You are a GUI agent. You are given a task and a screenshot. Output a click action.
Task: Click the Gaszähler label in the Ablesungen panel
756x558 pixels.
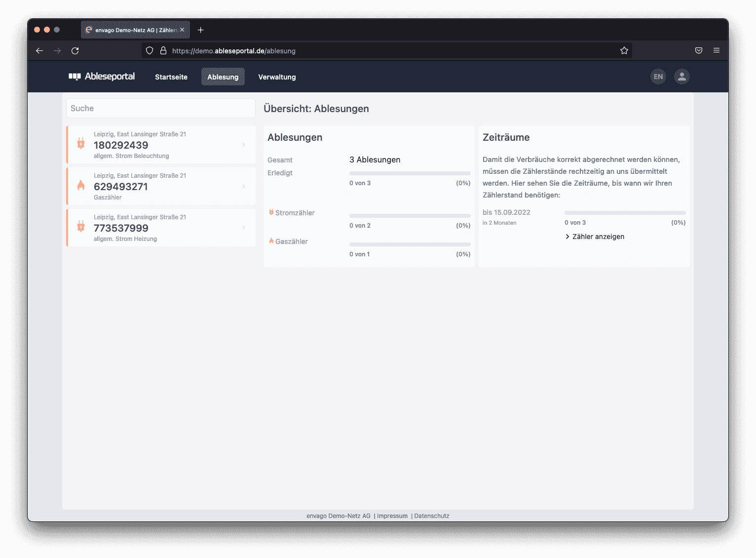[292, 241]
